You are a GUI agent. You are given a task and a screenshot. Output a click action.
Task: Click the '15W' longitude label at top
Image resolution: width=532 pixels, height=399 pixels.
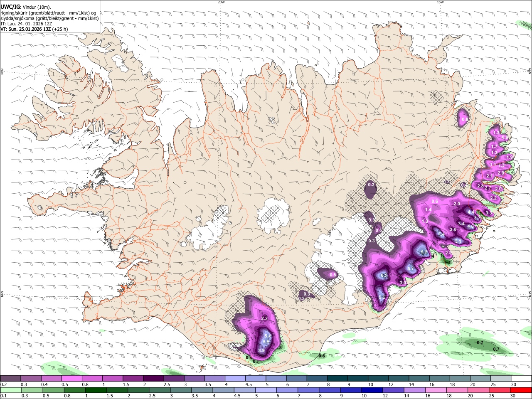[440, 2]
